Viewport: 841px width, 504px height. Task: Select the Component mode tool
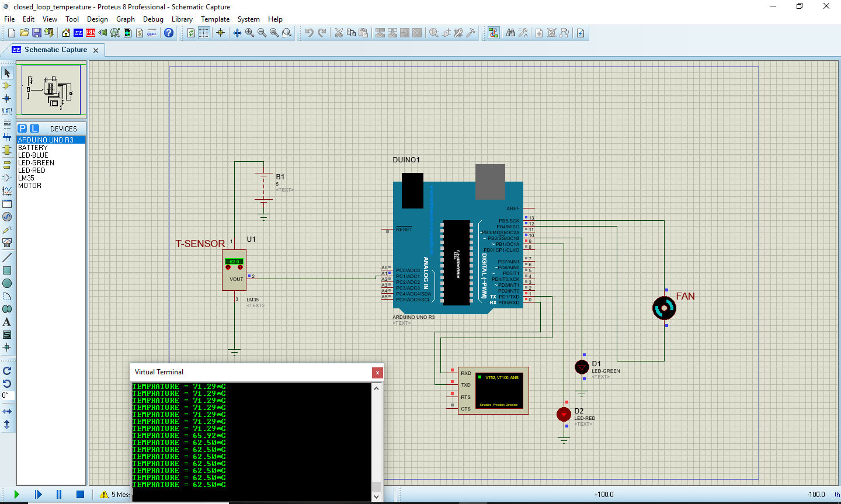[7, 86]
